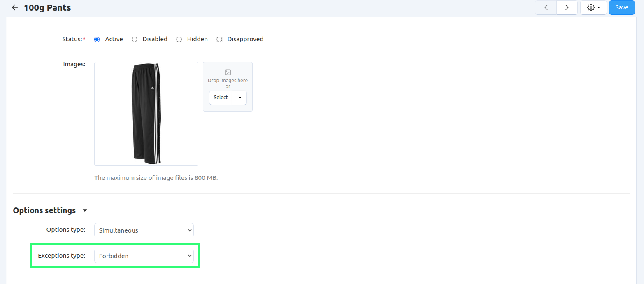Viewport: 644px width, 284px height.
Task: Collapse the Options settings section
Action: click(85, 210)
